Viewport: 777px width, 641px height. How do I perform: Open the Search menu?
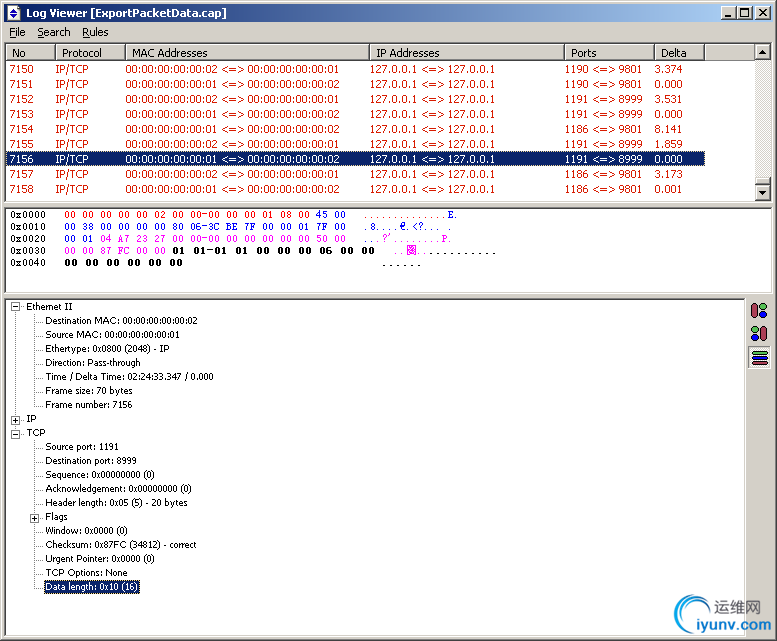coord(54,32)
